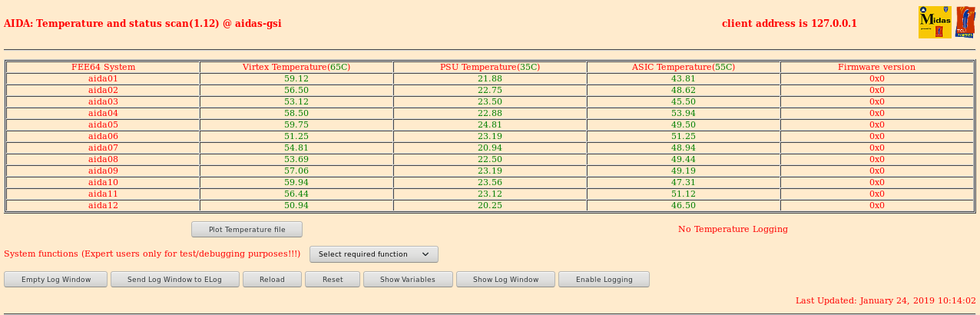Click aida01 Virtex value 59.12
This screenshot has height=315, width=980.
click(296, 78)
